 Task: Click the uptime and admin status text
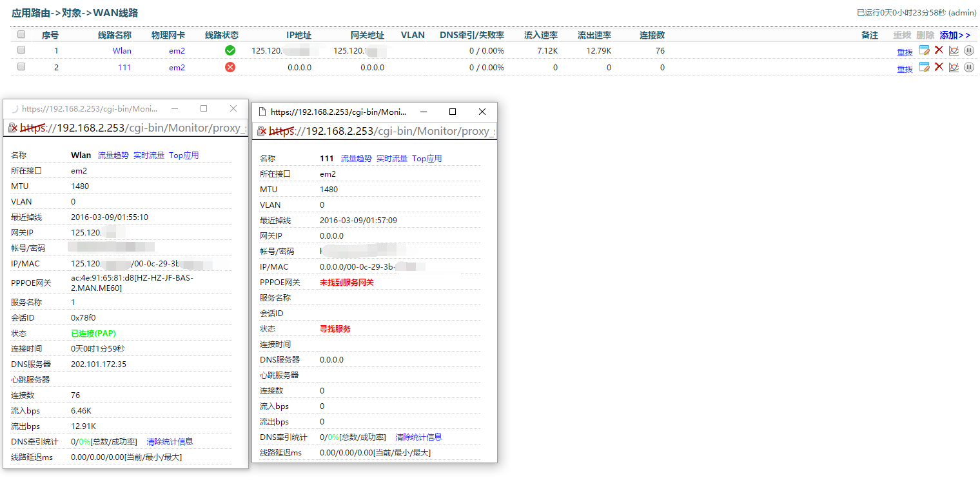(x=917, y=12)
